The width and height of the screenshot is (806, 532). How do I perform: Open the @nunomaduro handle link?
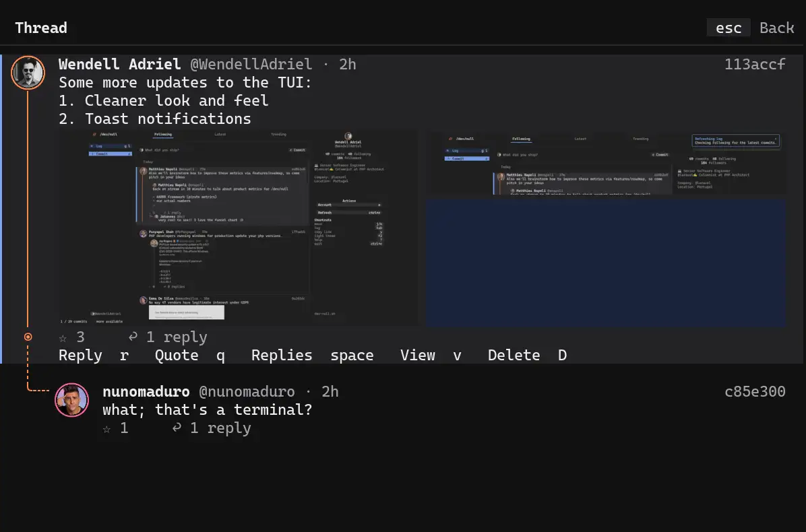pos(247,392)
